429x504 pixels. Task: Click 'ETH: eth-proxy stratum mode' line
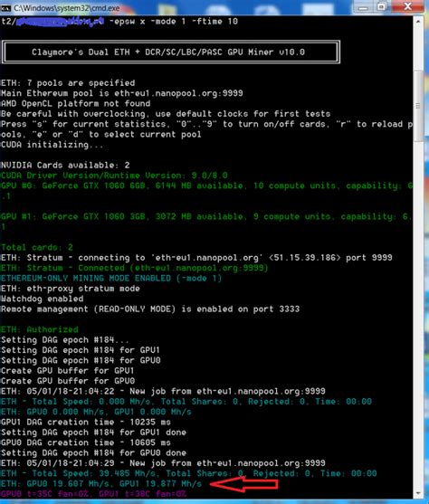pyautogui.click(x=71, y=289)
